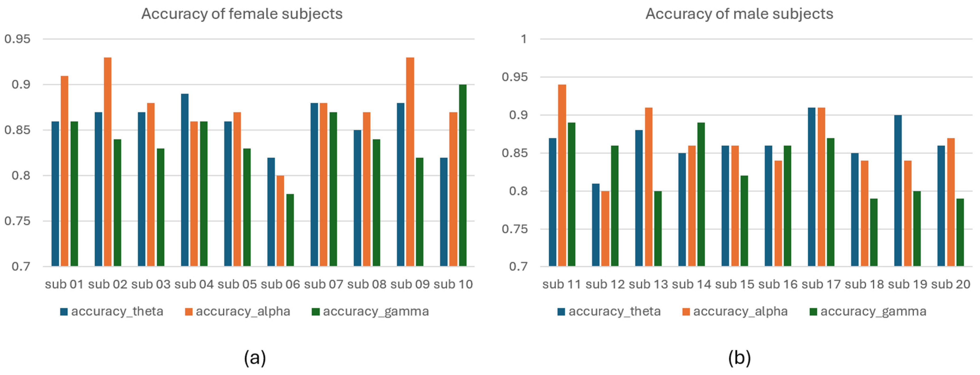Image resolution: width=980 pixels, height=375 pixels.
Task: Click the orange alpha bar for sub 09
Action: (410, 162)
